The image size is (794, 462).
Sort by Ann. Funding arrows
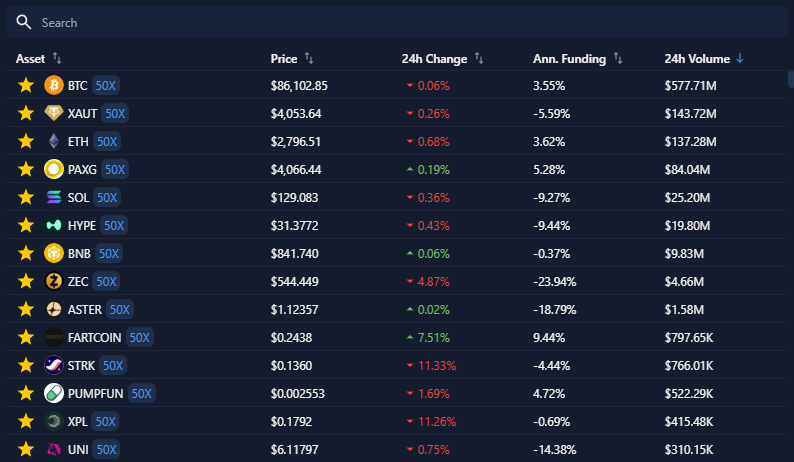point(618,59)
